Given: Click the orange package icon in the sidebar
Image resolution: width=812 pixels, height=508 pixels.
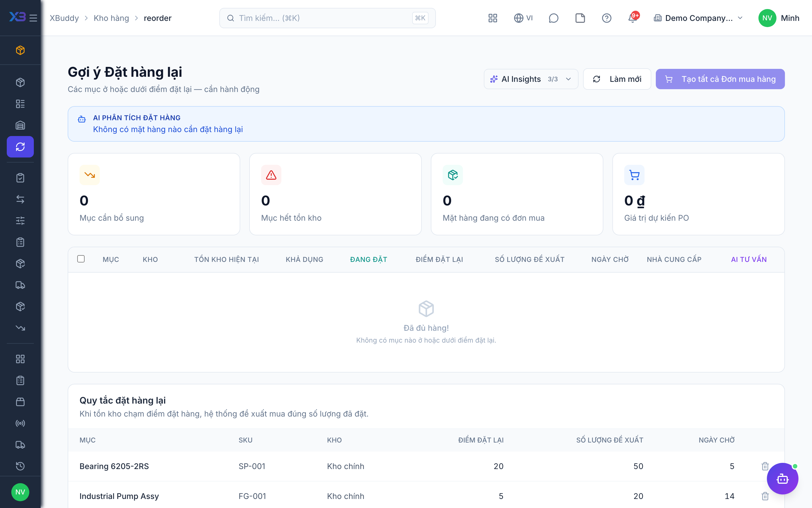Looking at the screenshot, I should click(x=20, y=50).
